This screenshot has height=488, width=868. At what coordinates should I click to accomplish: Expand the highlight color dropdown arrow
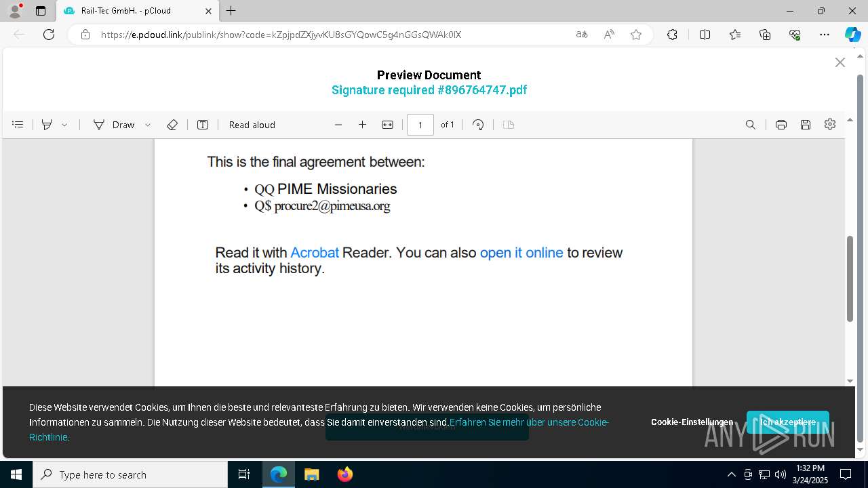(64, 125)
